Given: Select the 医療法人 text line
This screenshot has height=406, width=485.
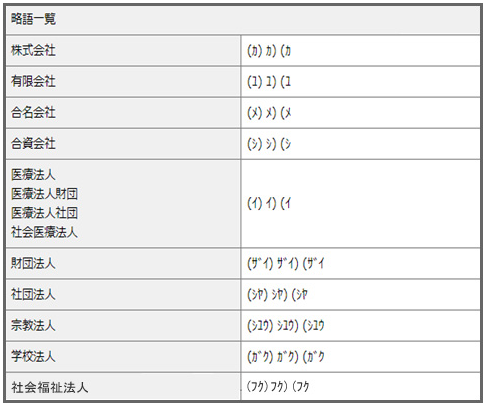Looking at the screenshot, I should [33, 174].
